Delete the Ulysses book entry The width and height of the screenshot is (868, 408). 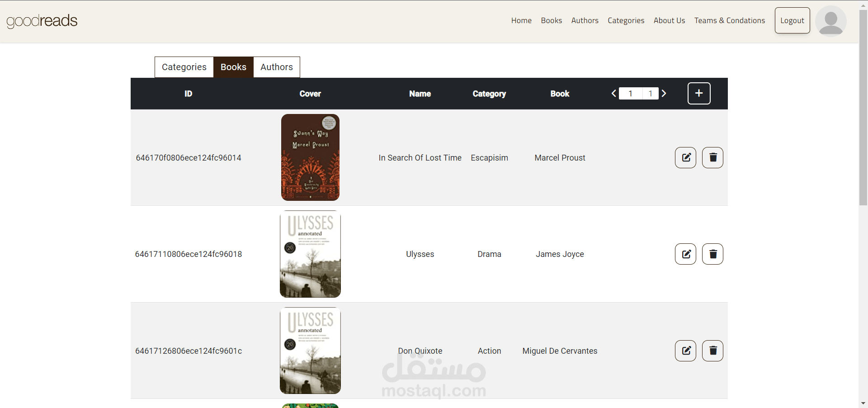[712, 254]
